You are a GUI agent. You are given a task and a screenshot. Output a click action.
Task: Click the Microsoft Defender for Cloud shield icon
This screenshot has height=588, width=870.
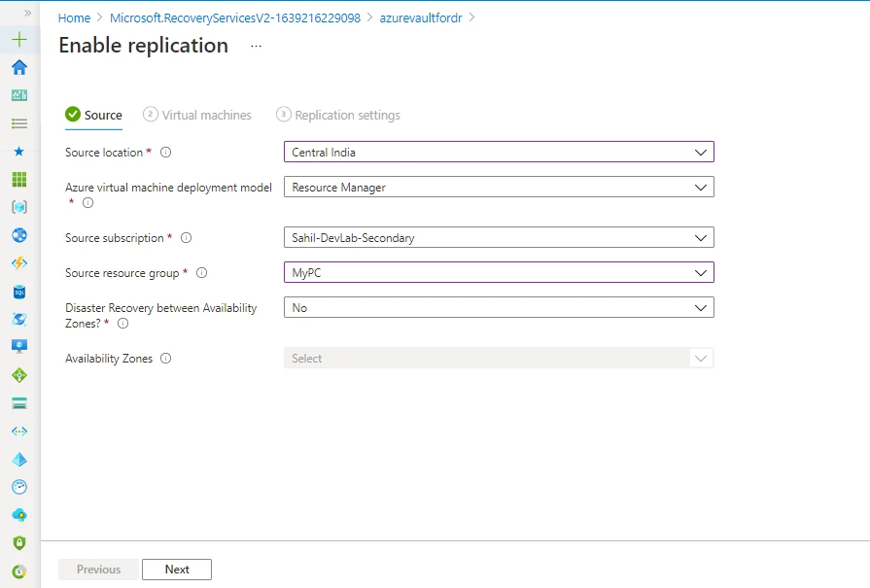pos(18,542)
